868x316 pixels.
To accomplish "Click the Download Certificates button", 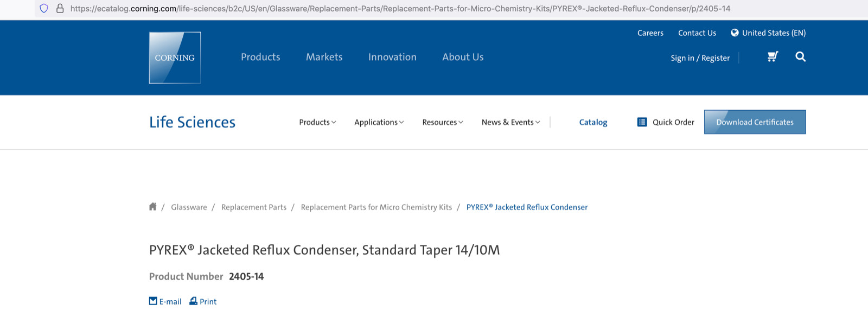I will point(755,122).
